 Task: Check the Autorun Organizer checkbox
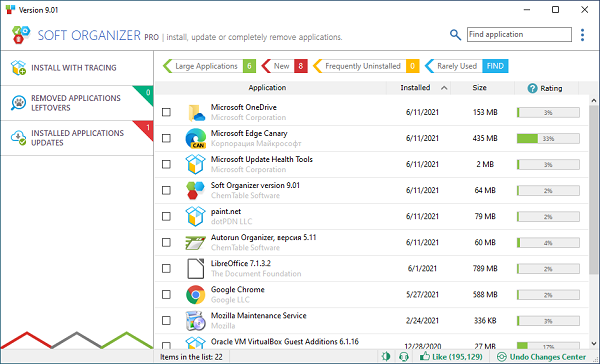166,242
